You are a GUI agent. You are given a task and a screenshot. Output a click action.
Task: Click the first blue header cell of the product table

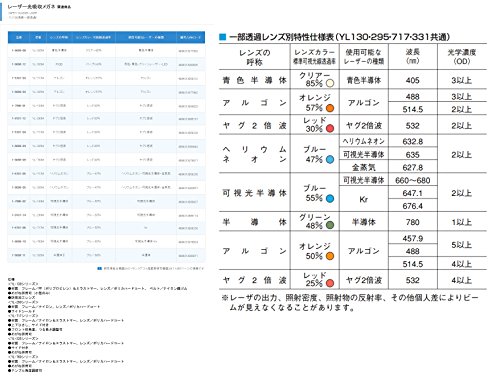coord(19,37)
